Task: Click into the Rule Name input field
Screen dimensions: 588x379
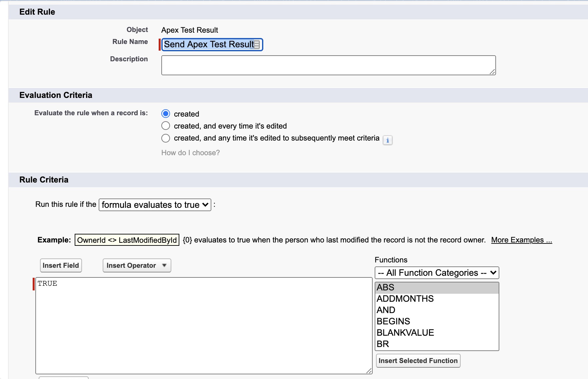Action: [x=212, y=45]
